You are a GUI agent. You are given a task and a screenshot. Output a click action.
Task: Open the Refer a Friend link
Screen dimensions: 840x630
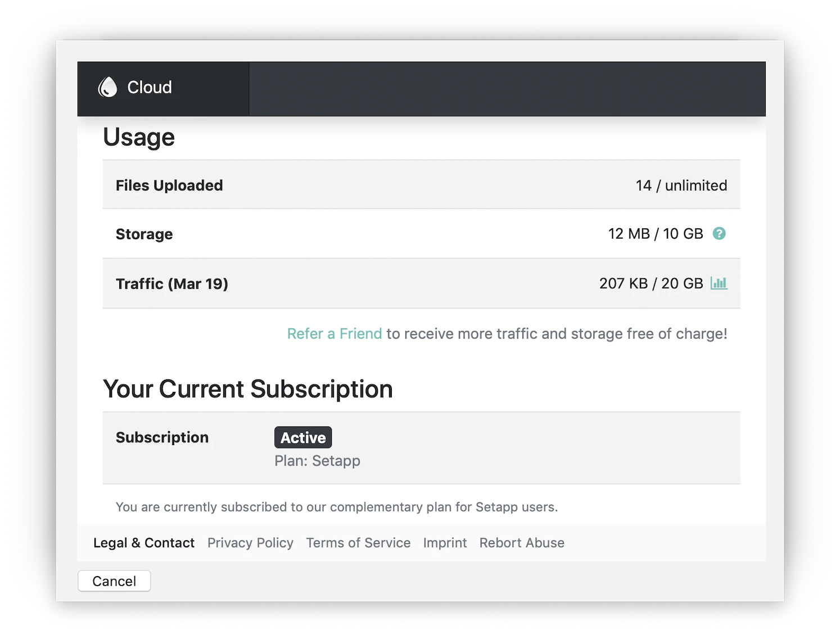(334, 334)
